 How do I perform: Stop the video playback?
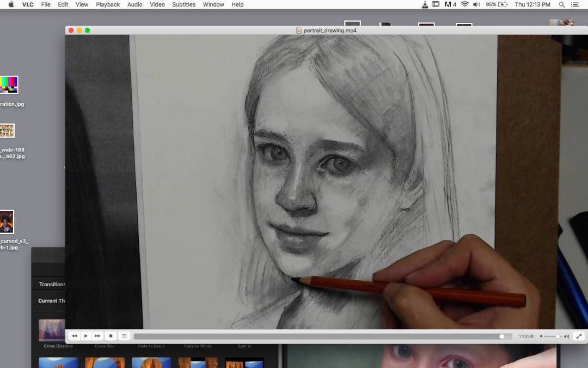pos(111,336)
